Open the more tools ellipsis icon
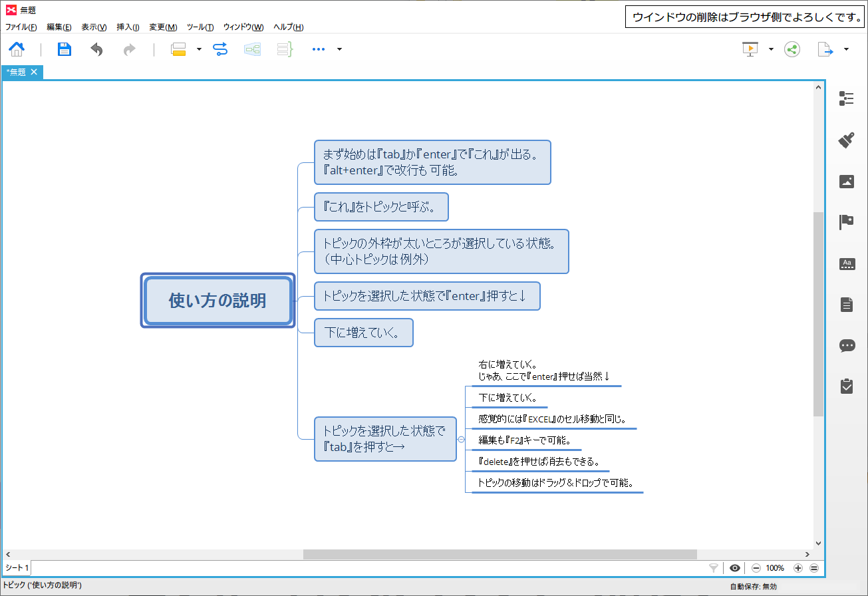868x596 pixels. click(x=319, y=49)
